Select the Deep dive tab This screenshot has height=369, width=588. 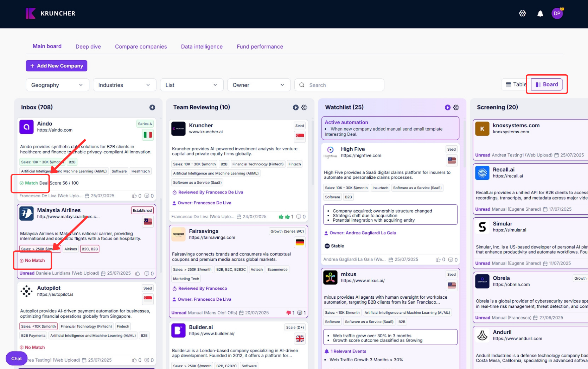coord(88,46)
